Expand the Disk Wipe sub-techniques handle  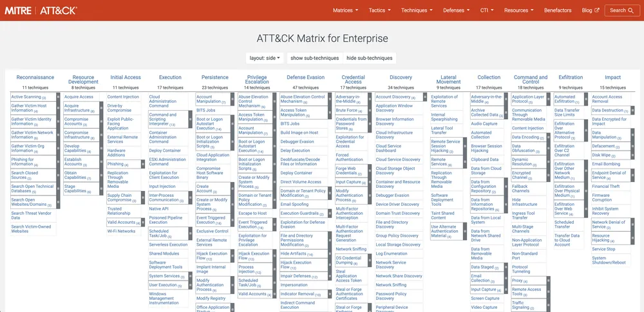click(x=632, y=155)
